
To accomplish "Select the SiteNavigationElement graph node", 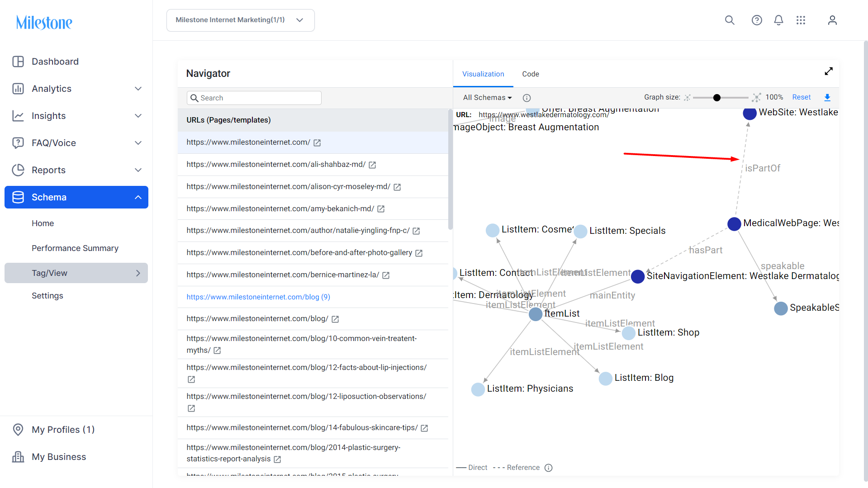I will (638, 276).
